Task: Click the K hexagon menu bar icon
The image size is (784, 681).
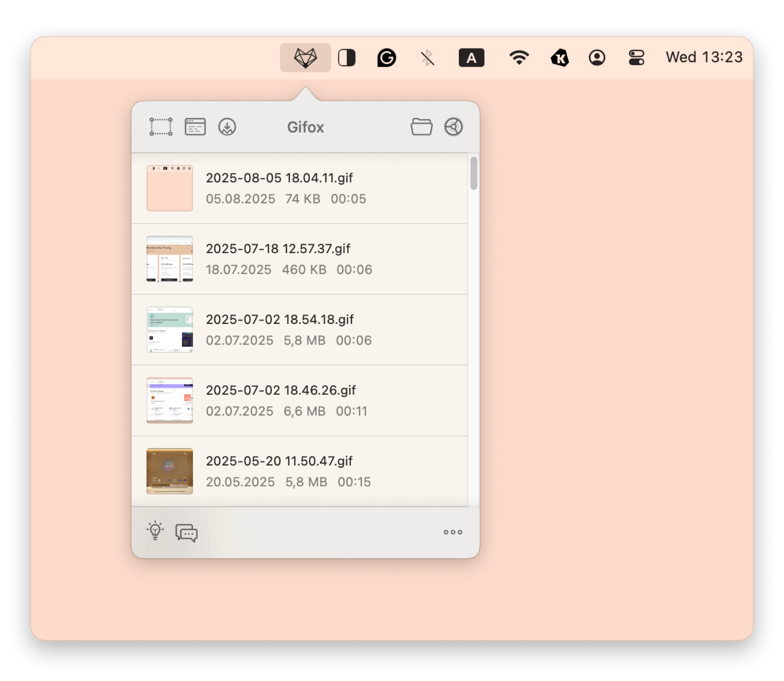Action: pos(559,58)
